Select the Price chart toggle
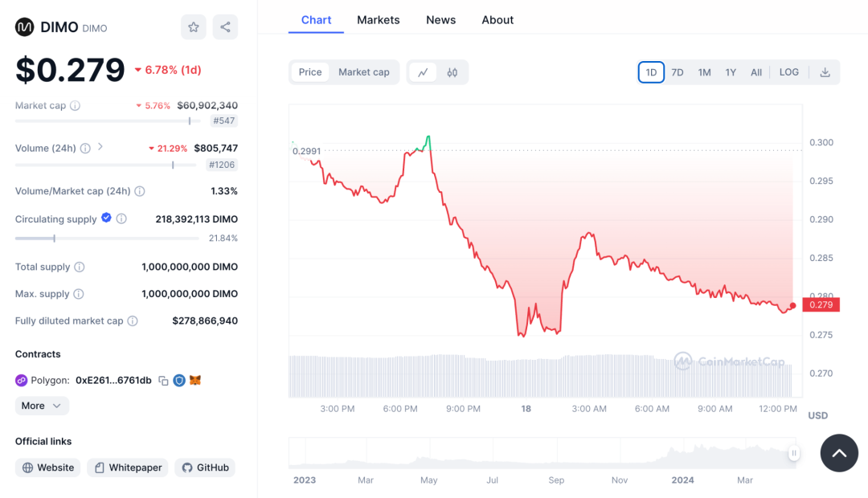This screenshot has width=868, height=498. pyautogui.click(x=310, y=72)
